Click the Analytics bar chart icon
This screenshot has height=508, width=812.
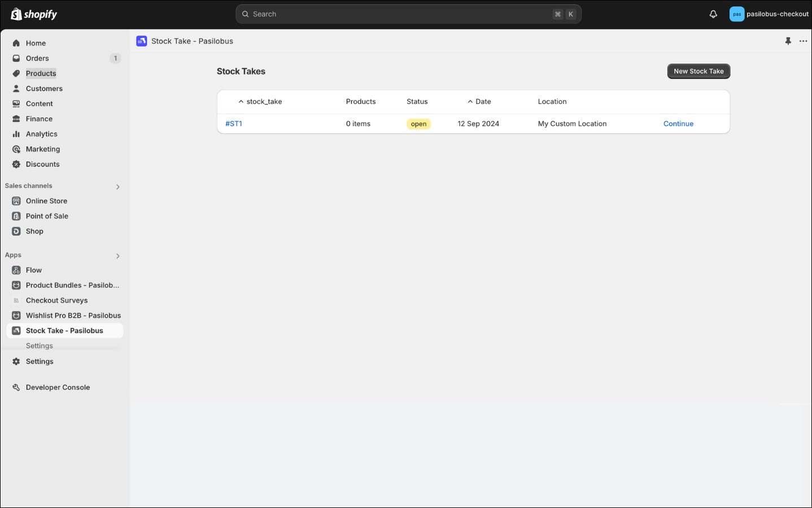(x=16, y=134)
